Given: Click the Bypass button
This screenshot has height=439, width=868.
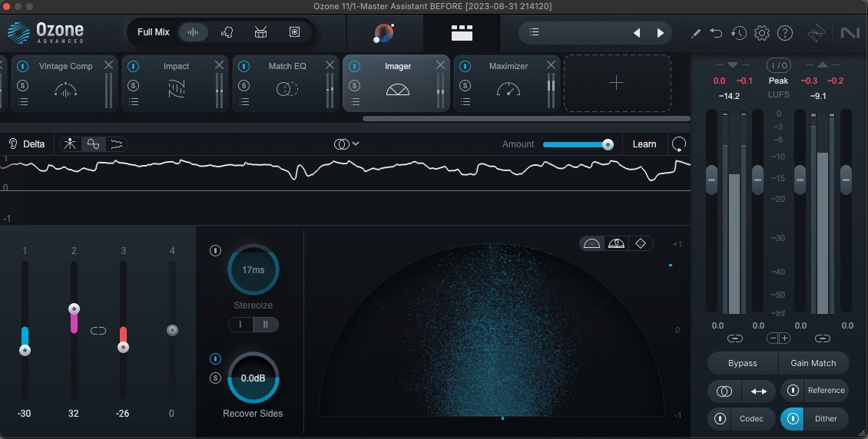Looking at the screenshot, I should coord(742,363).
